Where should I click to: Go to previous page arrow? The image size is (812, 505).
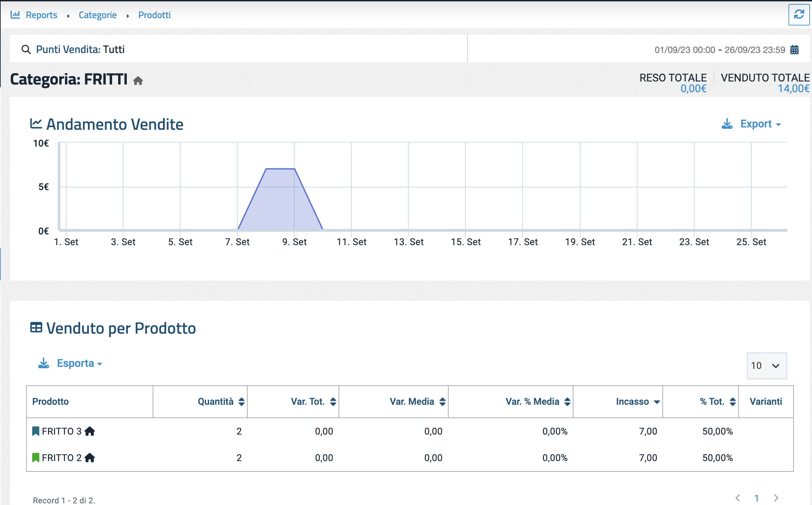(x=738, y=498)
